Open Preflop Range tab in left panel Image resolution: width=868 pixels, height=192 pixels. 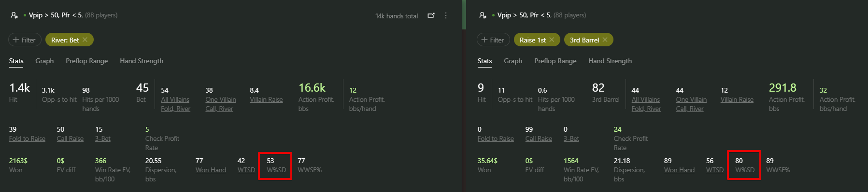[87, 61]
